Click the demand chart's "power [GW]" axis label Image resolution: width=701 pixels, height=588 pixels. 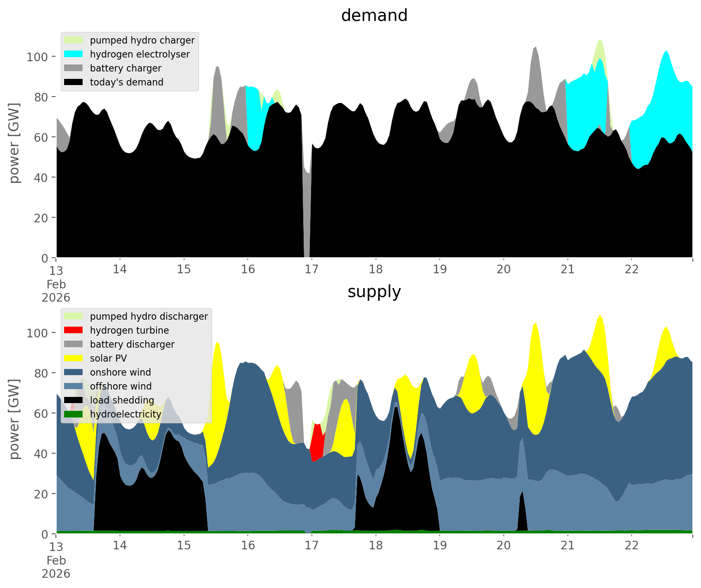[14, 143]
